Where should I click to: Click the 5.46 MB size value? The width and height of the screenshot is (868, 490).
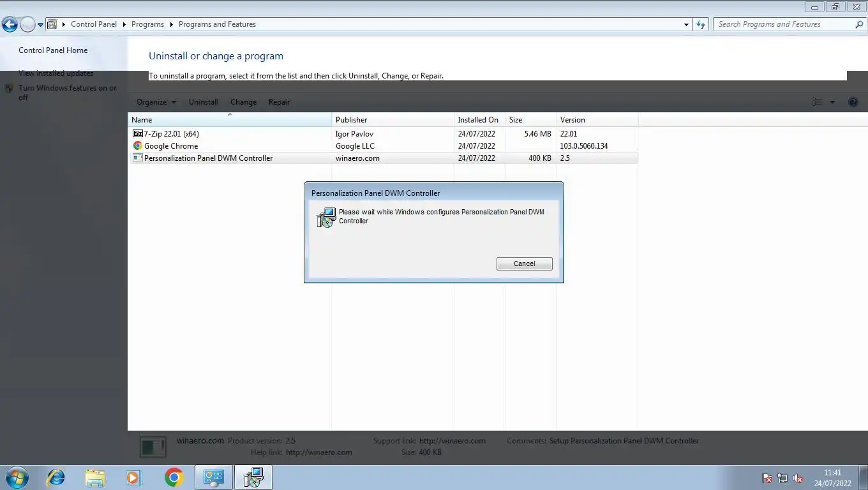coord(537,134)
